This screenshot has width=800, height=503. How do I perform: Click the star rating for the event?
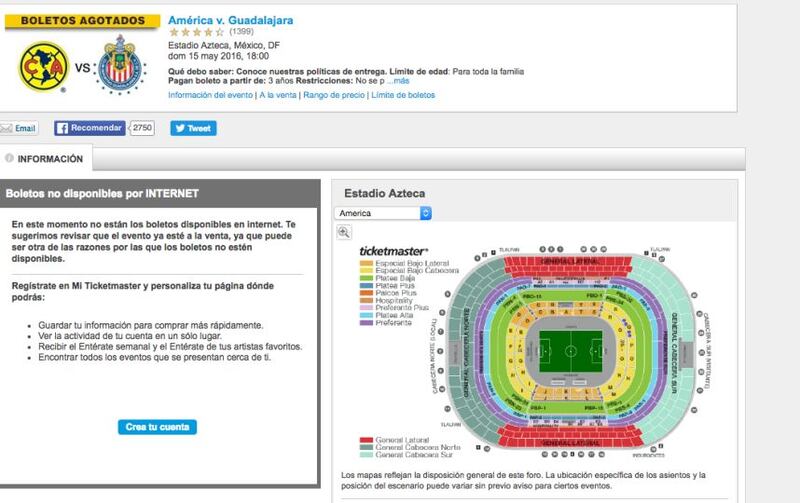click(196, 32)
